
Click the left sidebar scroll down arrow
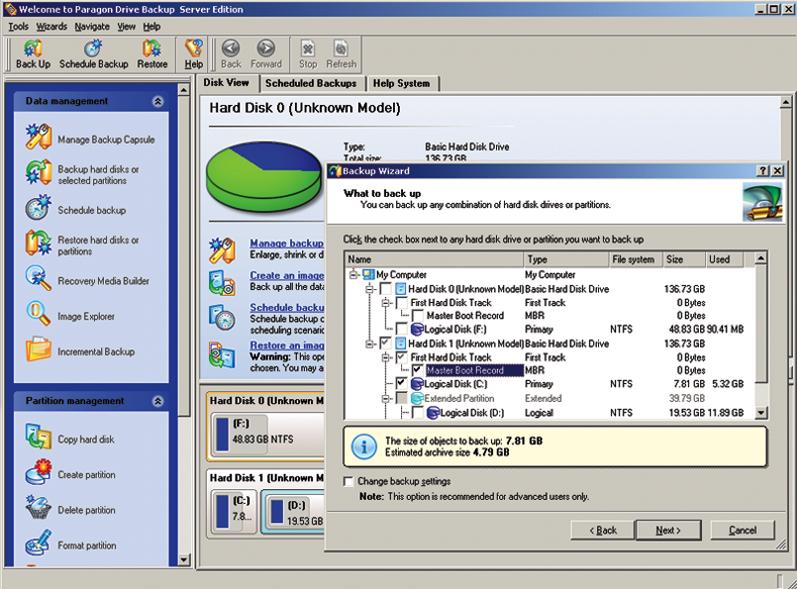coord(183,560)
